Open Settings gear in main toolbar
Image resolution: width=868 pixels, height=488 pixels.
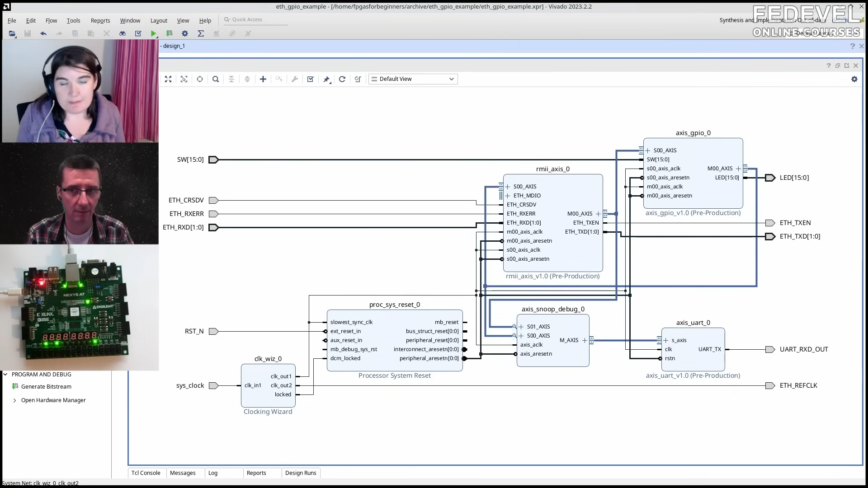click(185, 33)
